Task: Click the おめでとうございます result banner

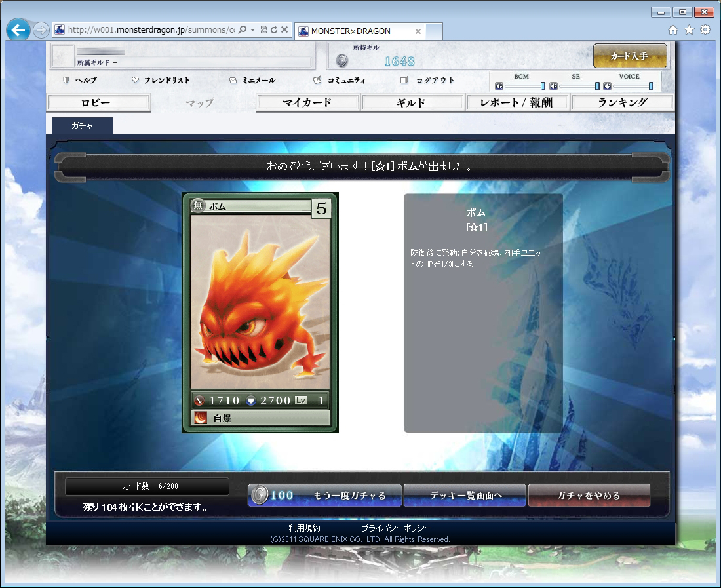Action: (x=362, y=166)
